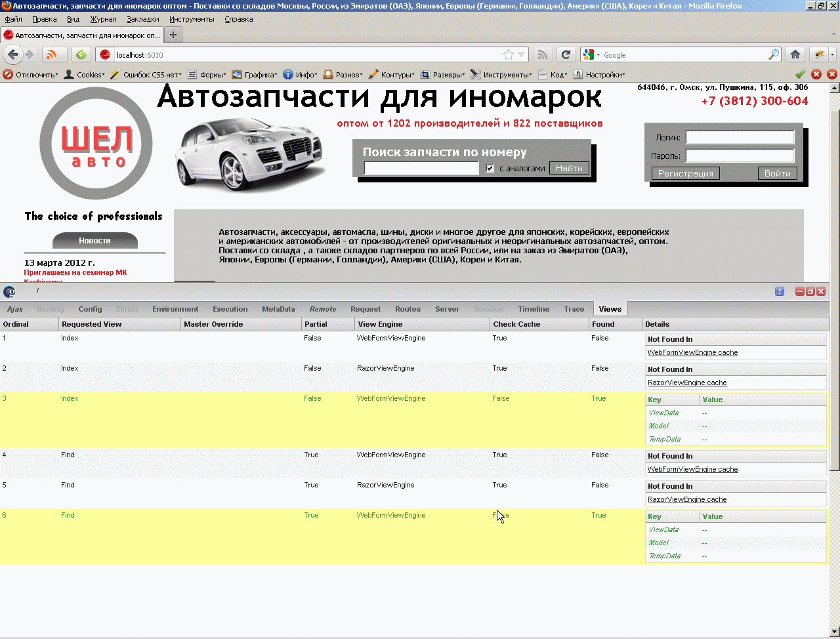Screen dimensions: 840x639
Task: Open a new browser tab
Action: [x=173, y=35]
